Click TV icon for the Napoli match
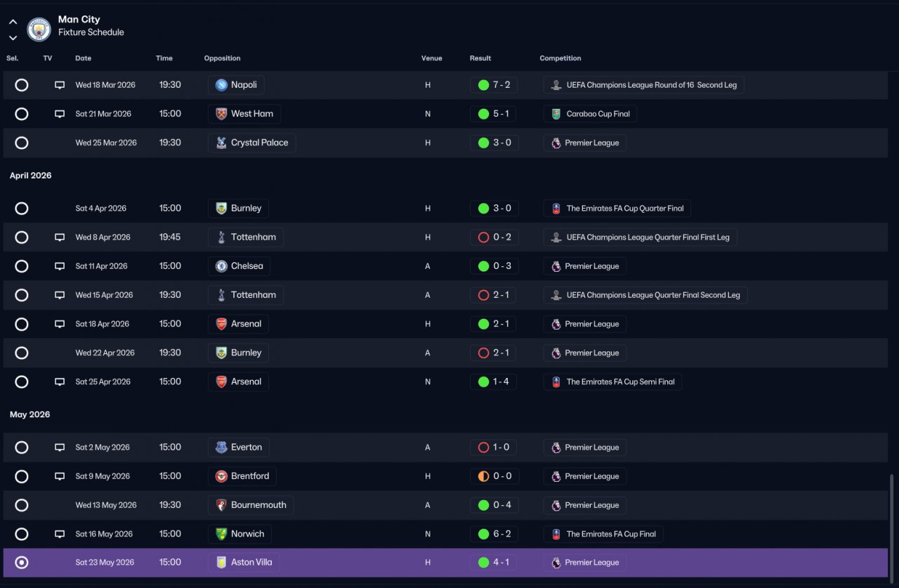 coord(60,85)
